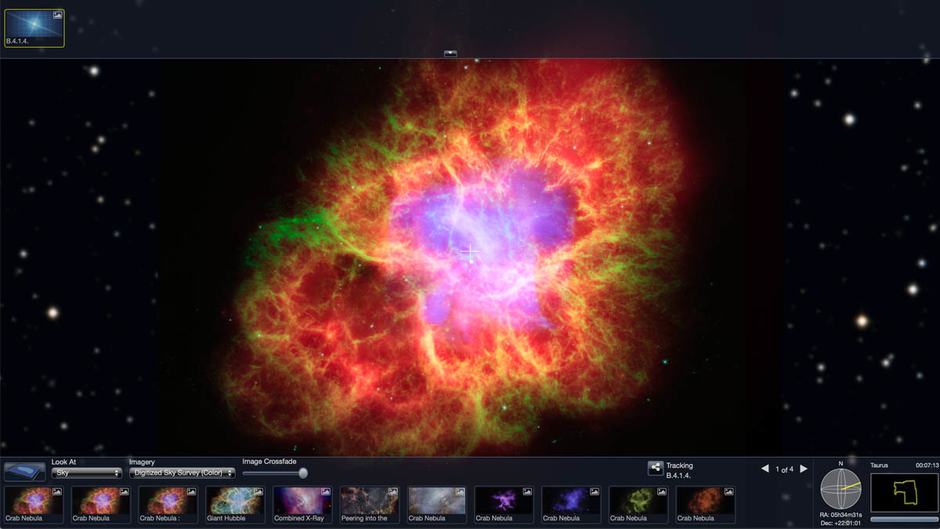Click the Taurus constellation outline overview
The image size is (940, 529).
904,492
